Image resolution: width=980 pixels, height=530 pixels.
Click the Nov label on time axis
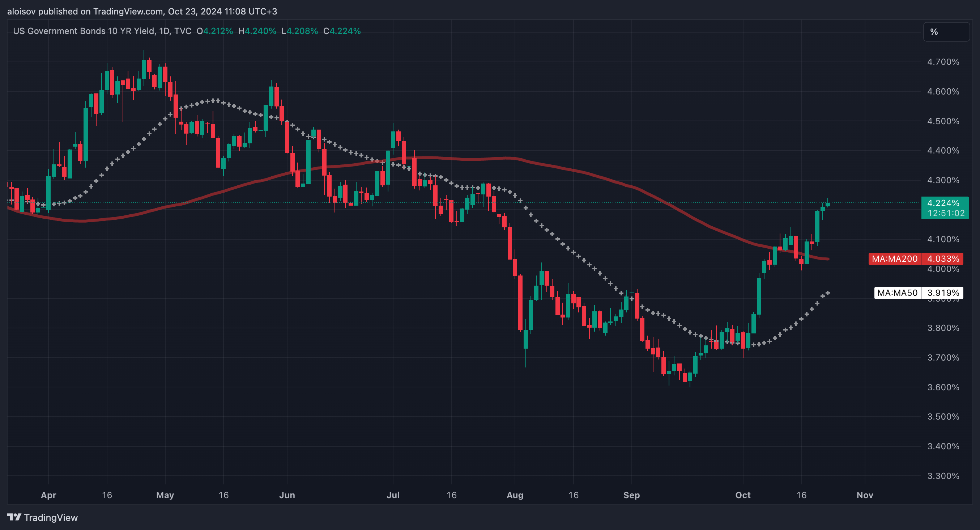pos(865,495)
